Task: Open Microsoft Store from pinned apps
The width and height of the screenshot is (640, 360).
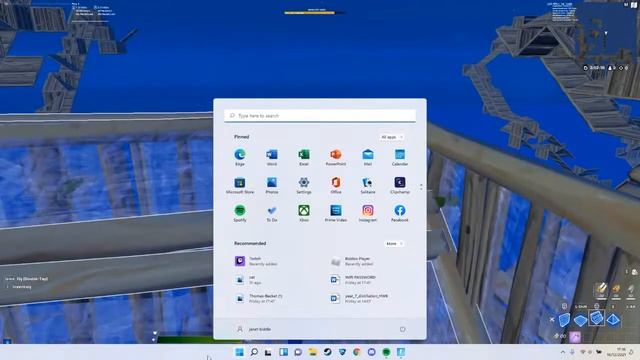Action: click(x=240, y=185)
